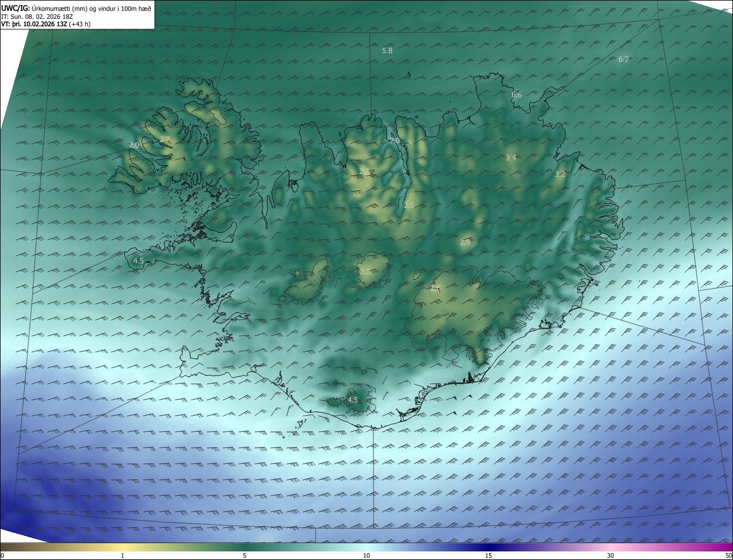Click the valid time line 'VT: þri. 10.02.2026 13Z (+43 h)'

click(46, 24)
